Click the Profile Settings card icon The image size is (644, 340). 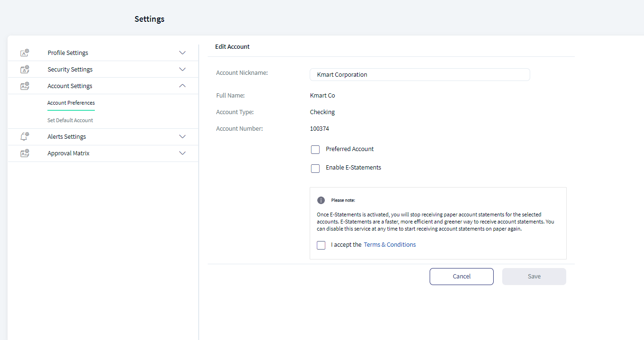pos(25,53)
